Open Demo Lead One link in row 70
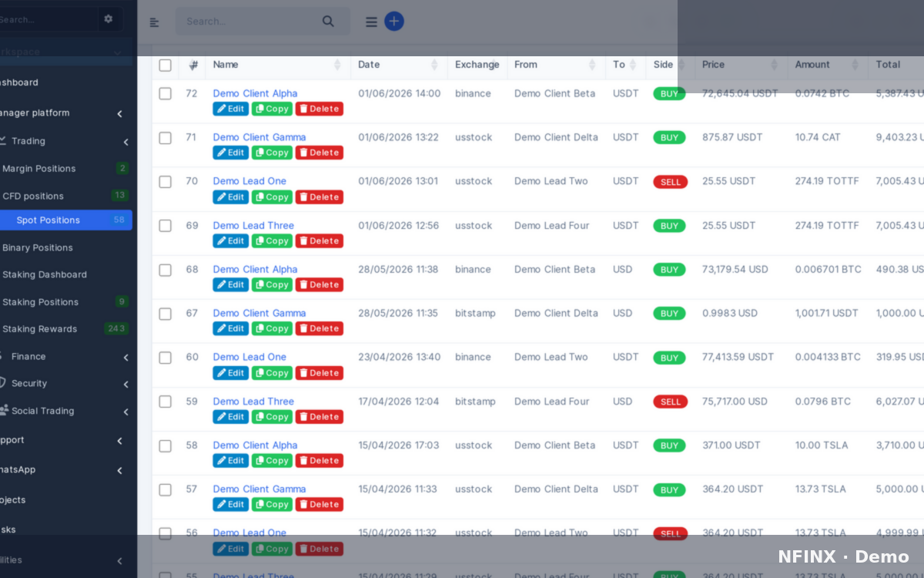 click(x=249, y=181)
